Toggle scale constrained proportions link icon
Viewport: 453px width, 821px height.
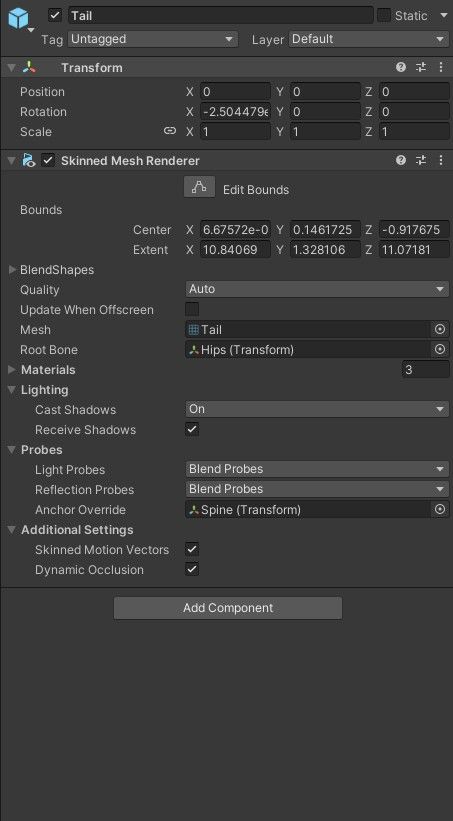point(170,131)
